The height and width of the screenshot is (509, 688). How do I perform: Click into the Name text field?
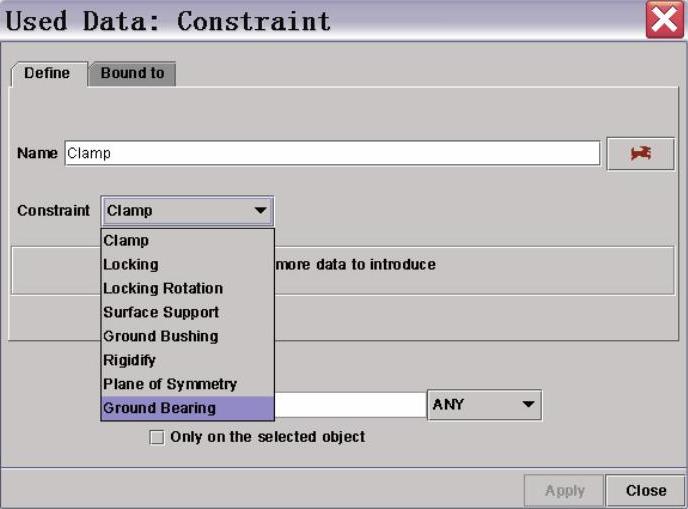tap(332, 153)
